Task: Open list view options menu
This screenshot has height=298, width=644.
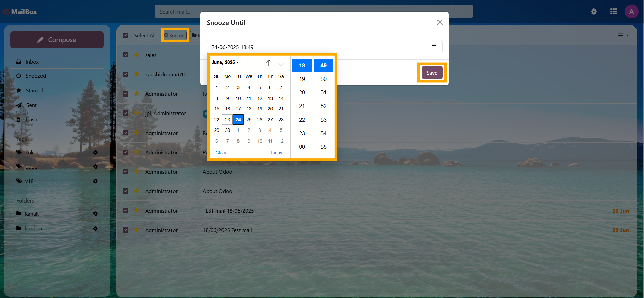Action: pos(623,35)
